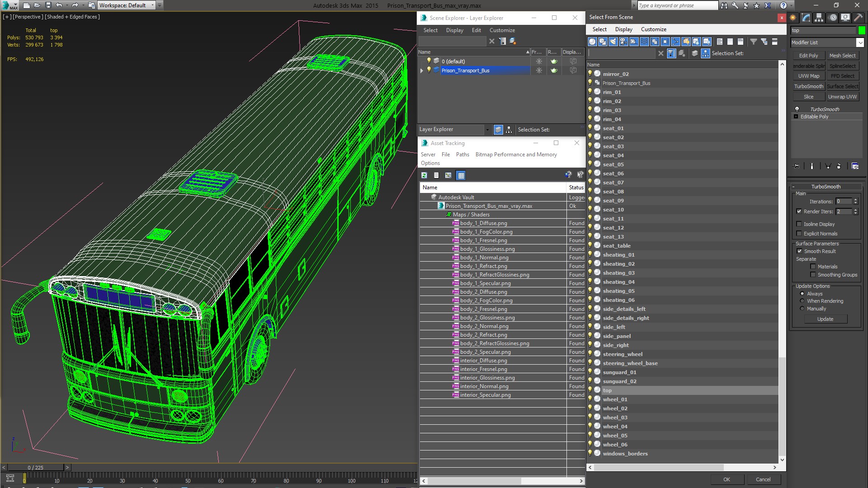Click the OK button in Select From Scene
The width and height of the screenshot is (868, 488).
tap(726, 479)
